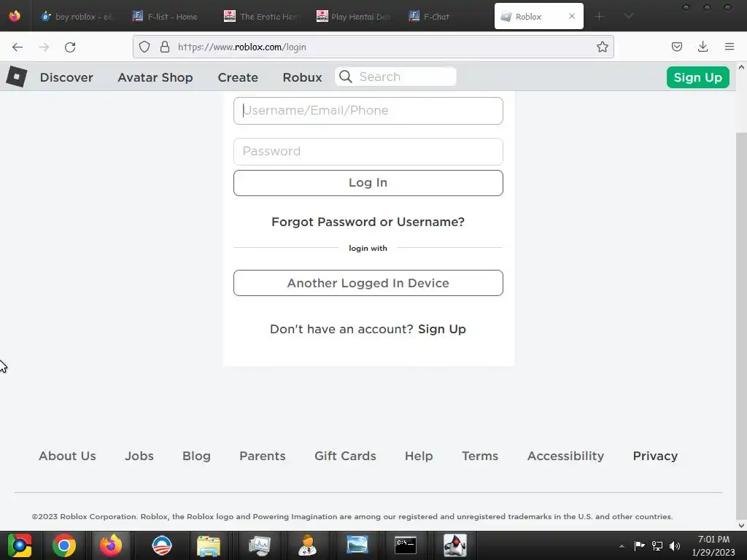Click the Action Center flag icon
This screenshot has width=747, height=560.
pos(639,545)
